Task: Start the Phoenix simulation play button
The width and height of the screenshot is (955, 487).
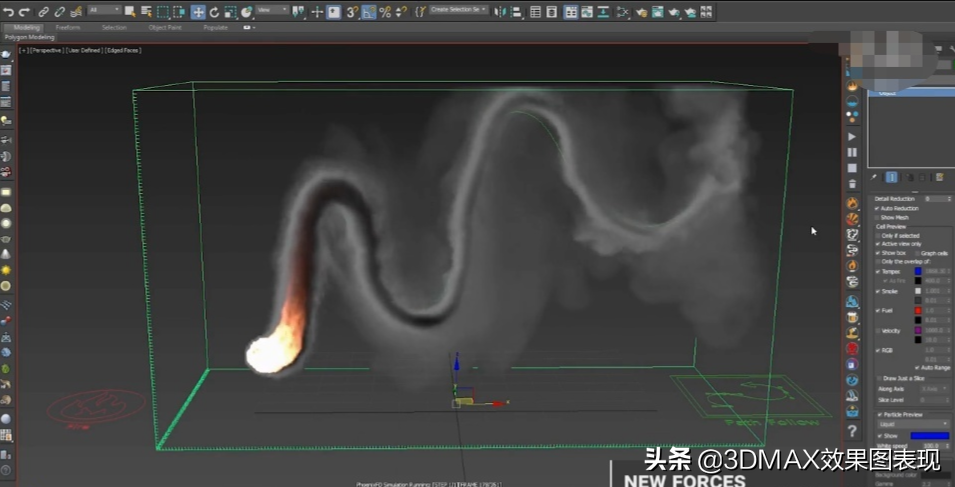Action: click(x=852, y=137)
